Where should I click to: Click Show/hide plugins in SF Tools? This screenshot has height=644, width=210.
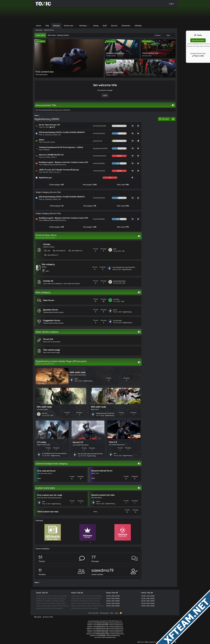click(198, 40)
